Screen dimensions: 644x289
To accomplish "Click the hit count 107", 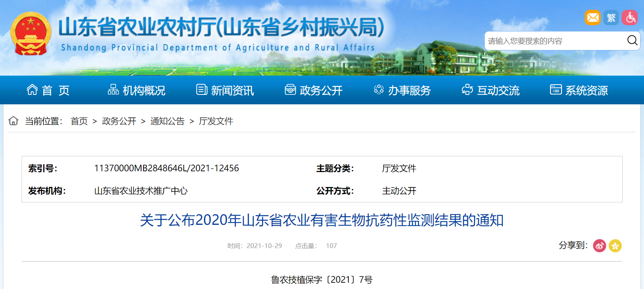I will coord(331,246).
